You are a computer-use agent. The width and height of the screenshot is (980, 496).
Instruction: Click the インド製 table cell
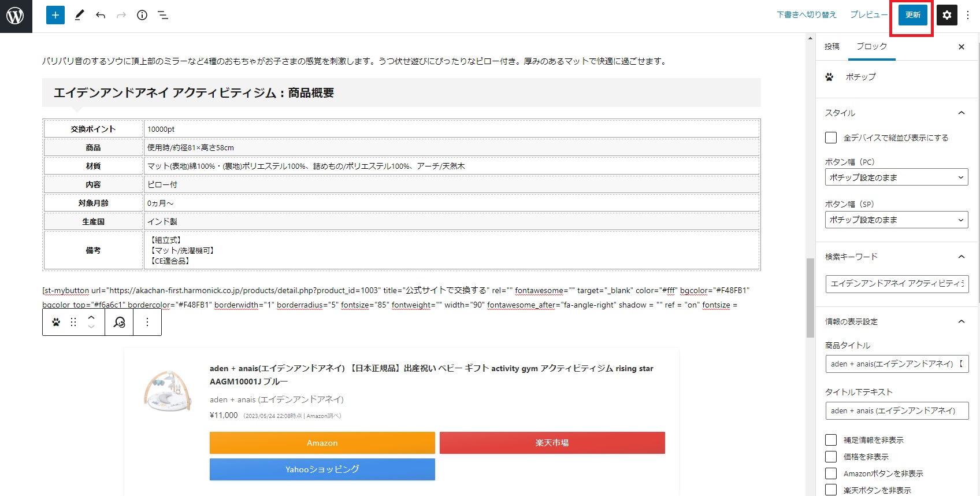(451, 221)
